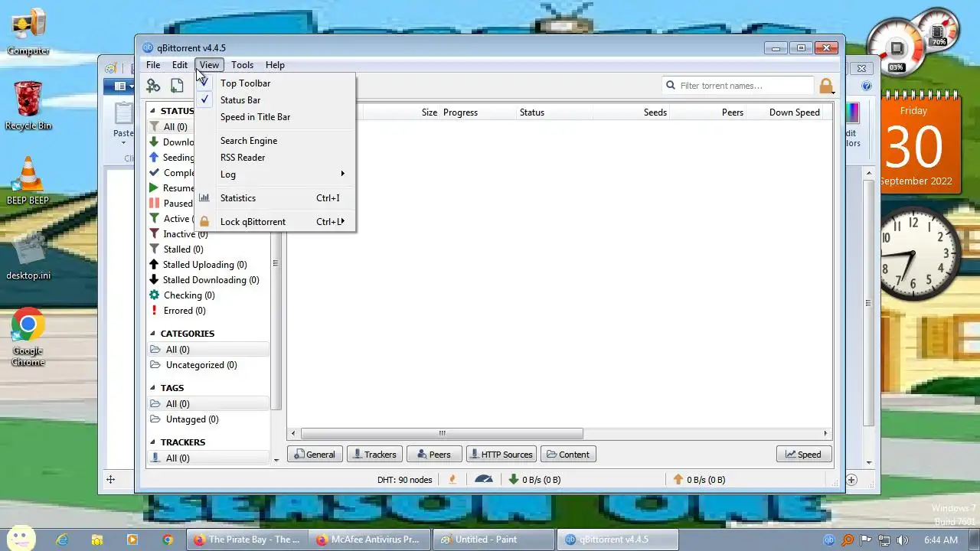
Task: Collapse the CATEGORIES section
Action: (153, 334)
